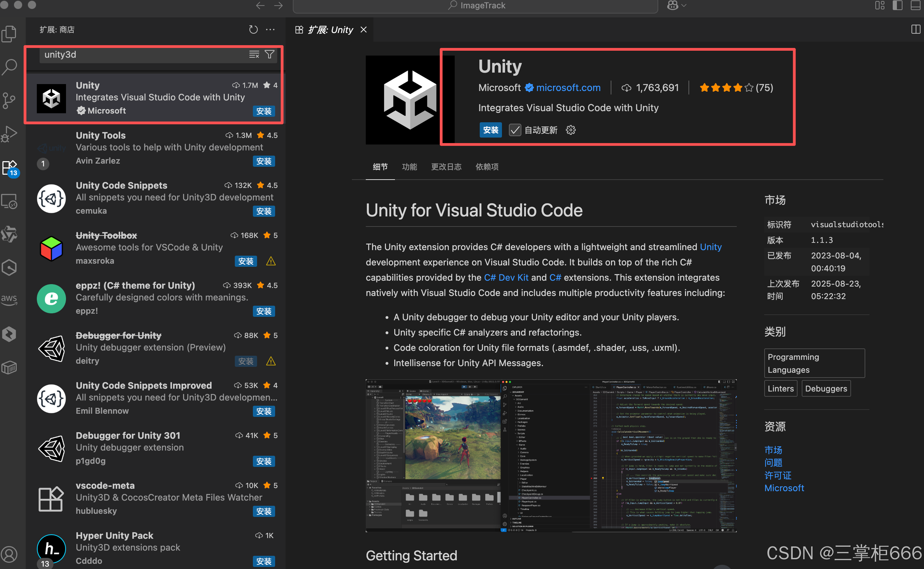The height and width of the screenshot is (569, 924).
Task: Open the 问题 resource link
Action: coord(773,462)
